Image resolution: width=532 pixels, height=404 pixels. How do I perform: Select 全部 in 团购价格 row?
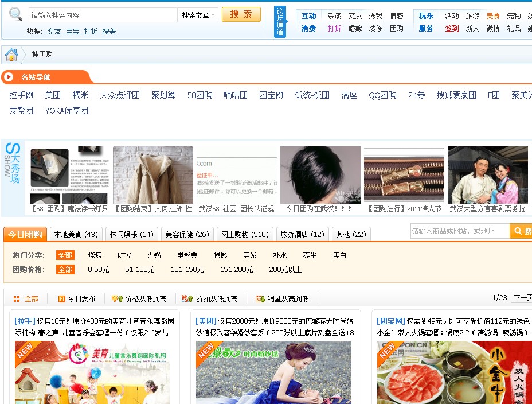tap(65, 270)
